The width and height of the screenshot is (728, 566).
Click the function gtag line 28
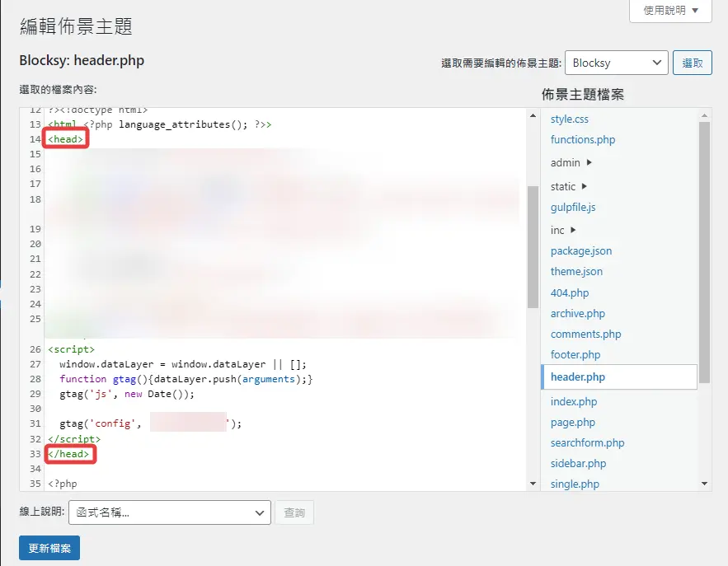point(186,379)
